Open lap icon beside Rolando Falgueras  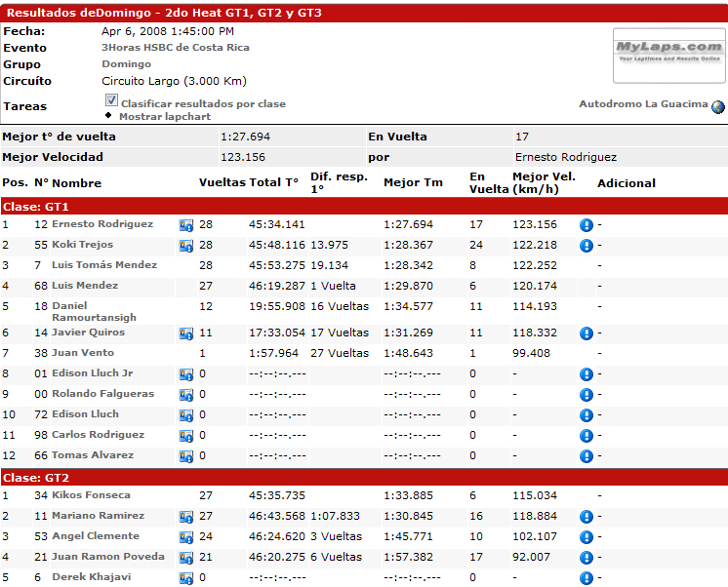coord(186,395)
